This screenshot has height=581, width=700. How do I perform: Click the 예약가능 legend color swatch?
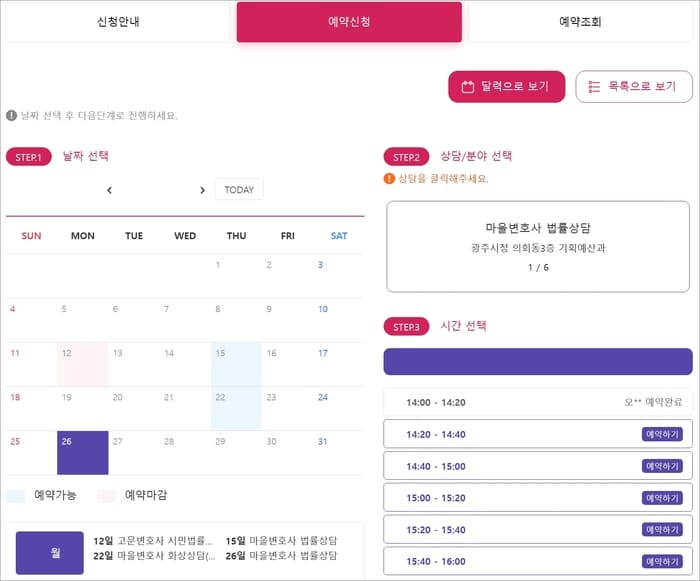pos(16,495)
